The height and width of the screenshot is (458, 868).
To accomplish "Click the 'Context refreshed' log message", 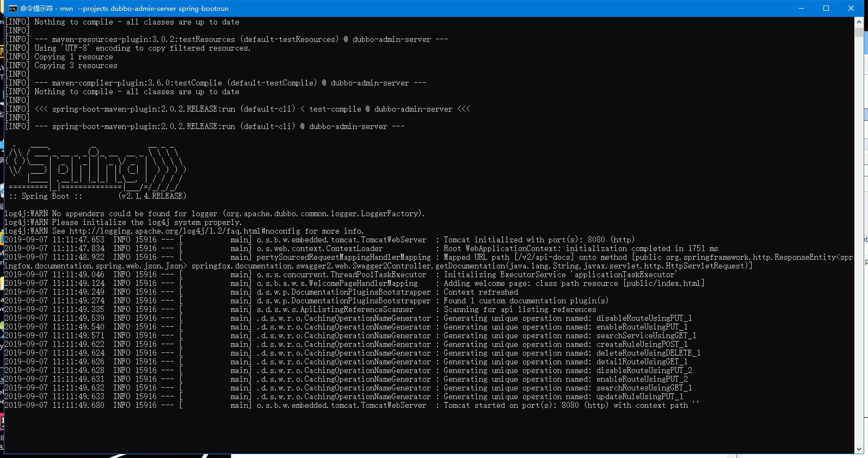I will (x=481, y=292).
